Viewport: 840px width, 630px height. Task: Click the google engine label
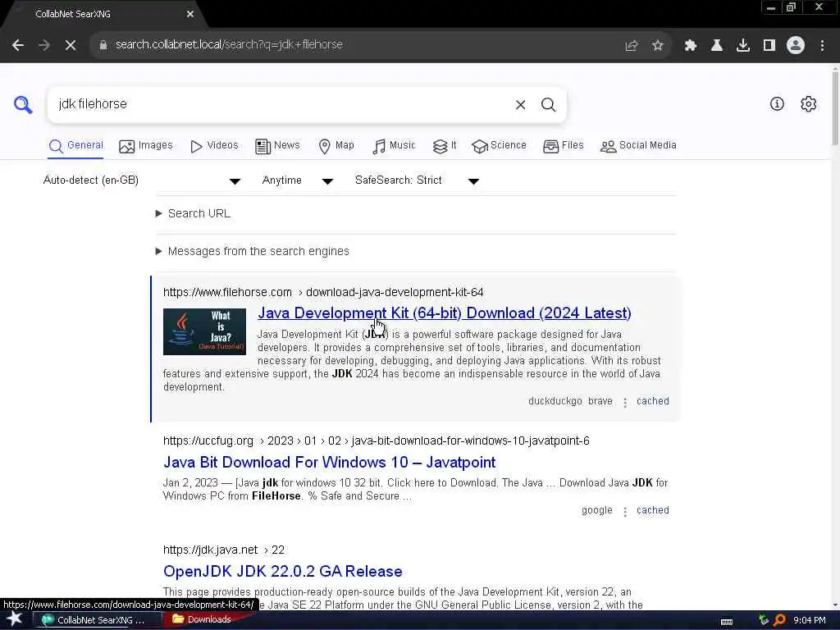(597, 510)
